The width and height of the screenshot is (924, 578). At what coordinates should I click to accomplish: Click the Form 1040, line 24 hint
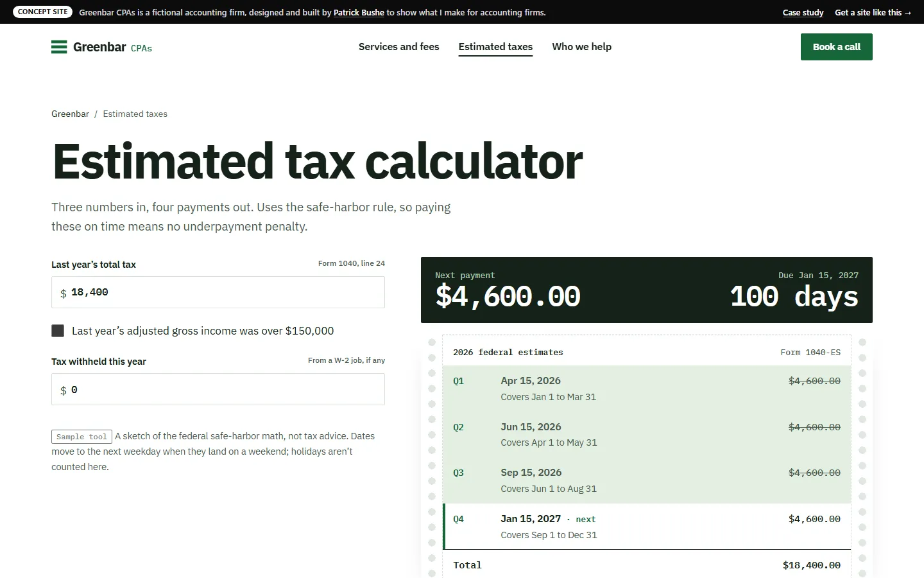352,263
